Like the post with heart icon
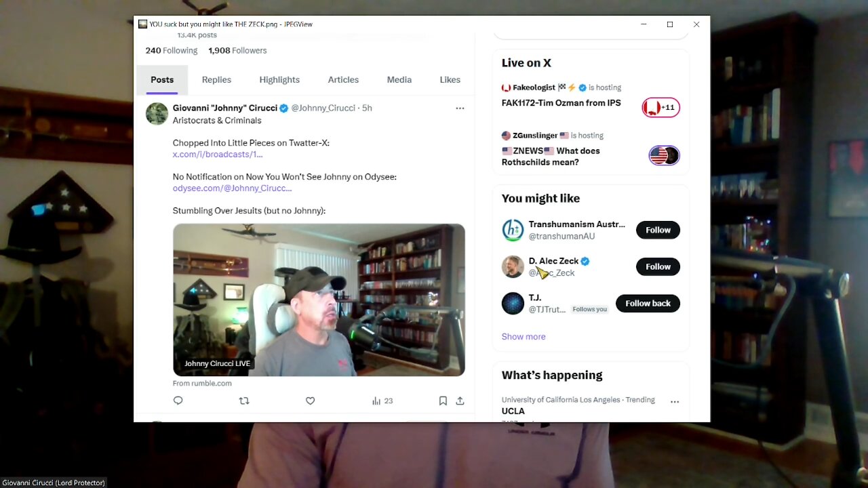 (x=310, y=401)
